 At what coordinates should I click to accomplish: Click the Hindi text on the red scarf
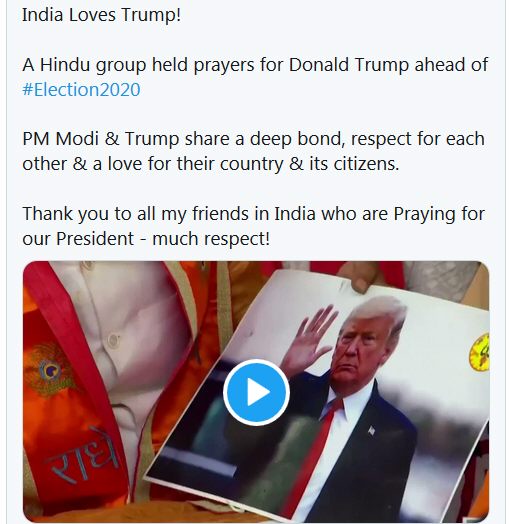point(85,456)
